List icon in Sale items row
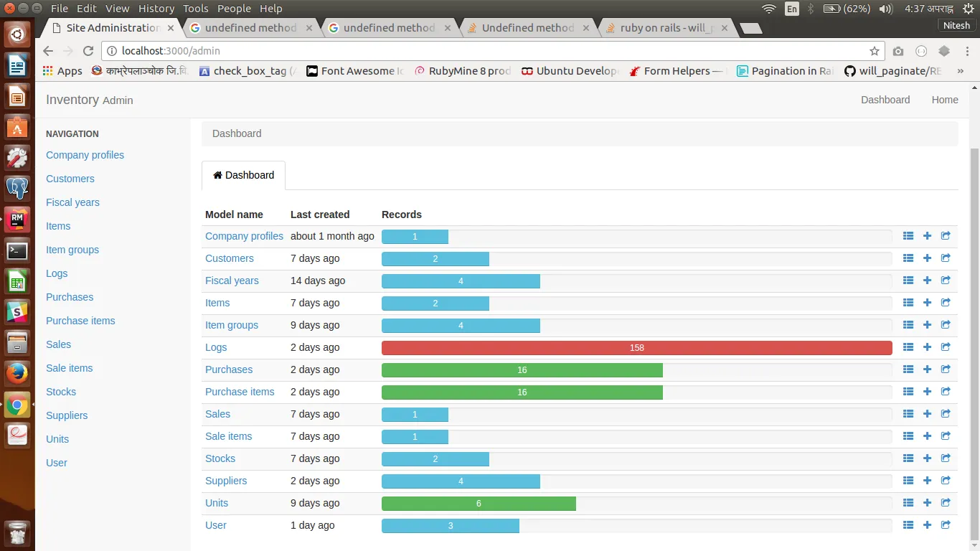The height and width of the screenshot is (551, 980). (908, 436)
